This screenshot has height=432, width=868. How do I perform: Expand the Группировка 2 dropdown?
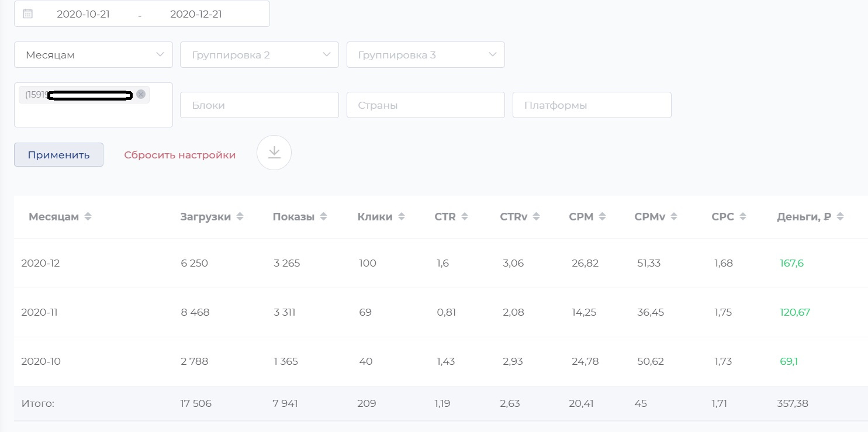click(260, 55)
